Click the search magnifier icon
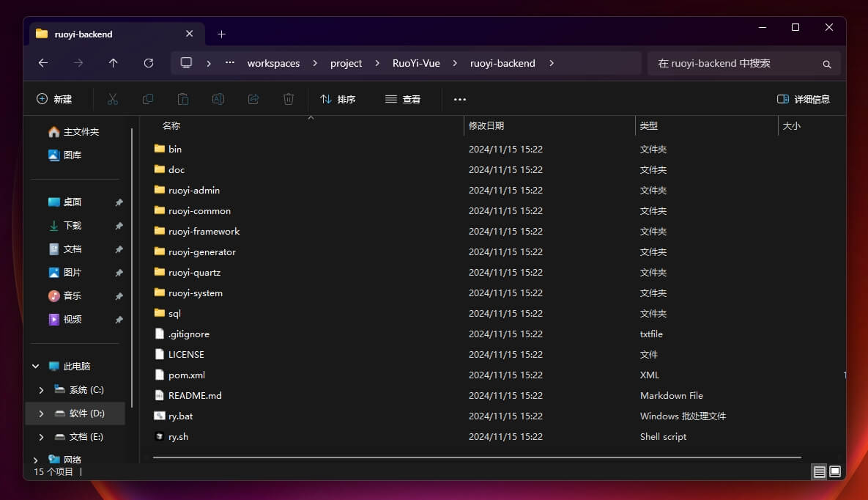Screen dimensions: 868x500 pyautogui.click(x=826, y=65)
